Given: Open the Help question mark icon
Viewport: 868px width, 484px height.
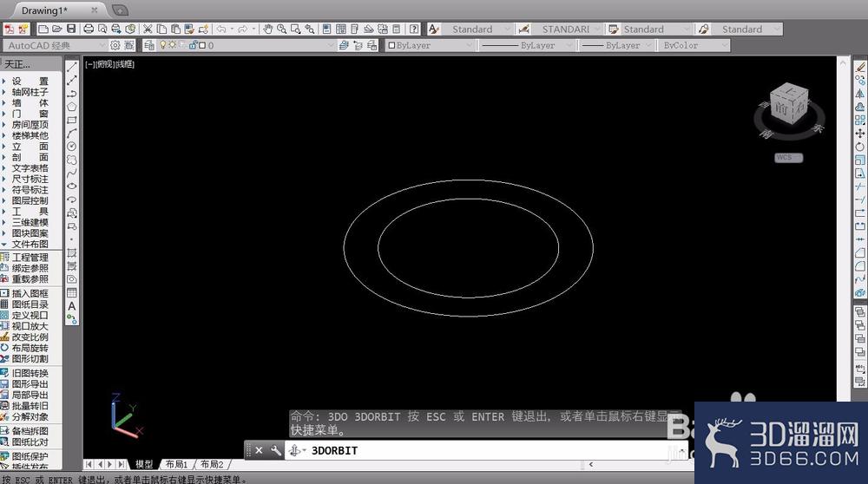Looking at the screenshot, I should click(x=413, y=29).
